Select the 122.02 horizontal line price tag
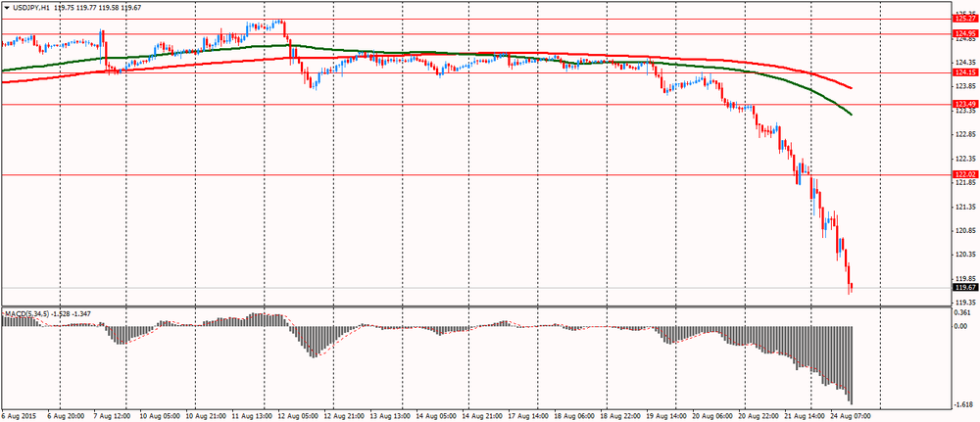Viewport: 980px width, 422px height. coord(964,174)
